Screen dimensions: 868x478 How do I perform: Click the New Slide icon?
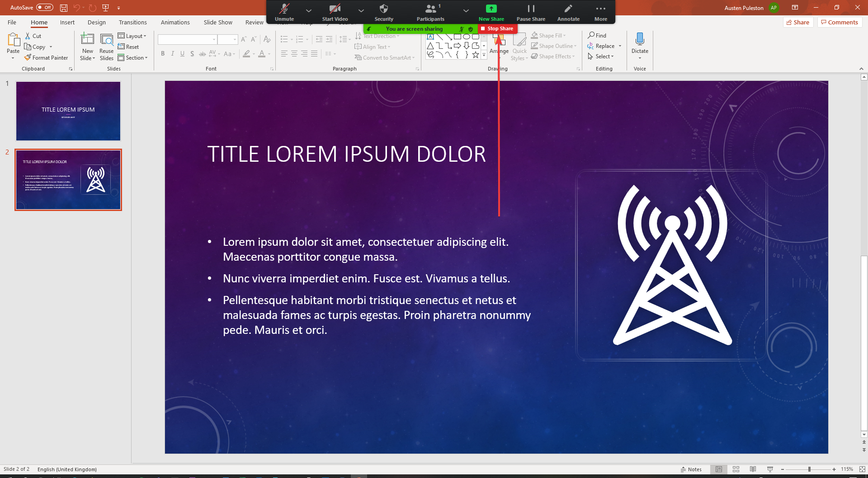click(x=87, y=39)
